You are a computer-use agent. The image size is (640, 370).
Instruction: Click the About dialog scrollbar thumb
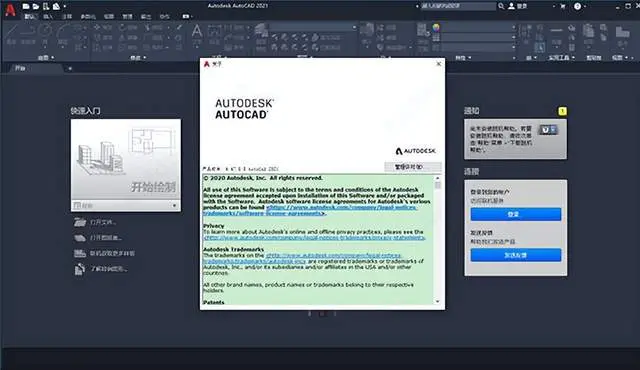(438, 185)
